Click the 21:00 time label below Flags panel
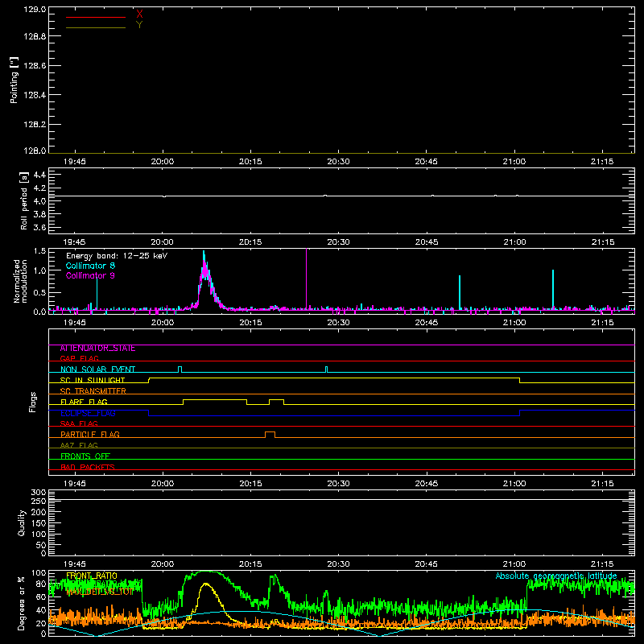The width and height of the screenshot is (644, 644). click(x=514, y=484)
